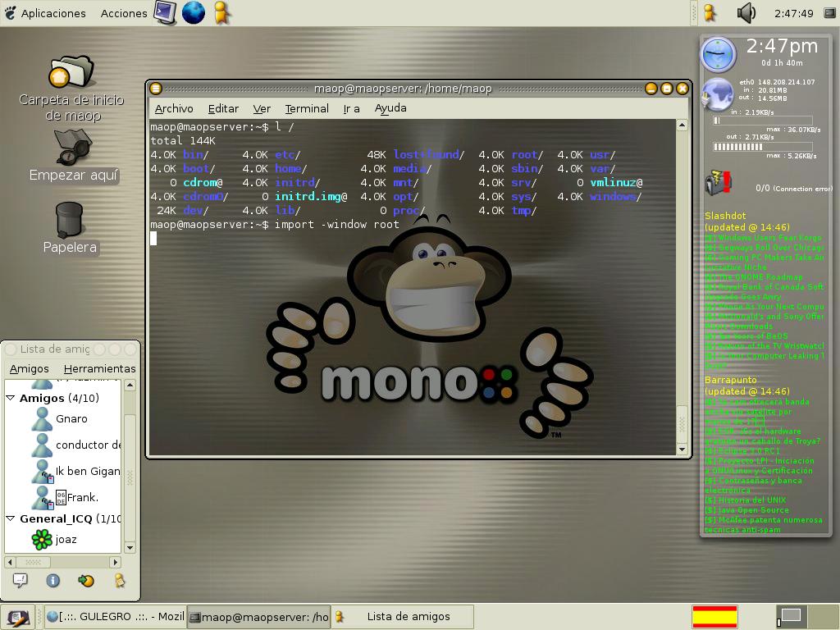Switch to GULEGRO Mozilla window in taskbar
The height and width of the screenshot is (630, 840).
tap(116, 617)
